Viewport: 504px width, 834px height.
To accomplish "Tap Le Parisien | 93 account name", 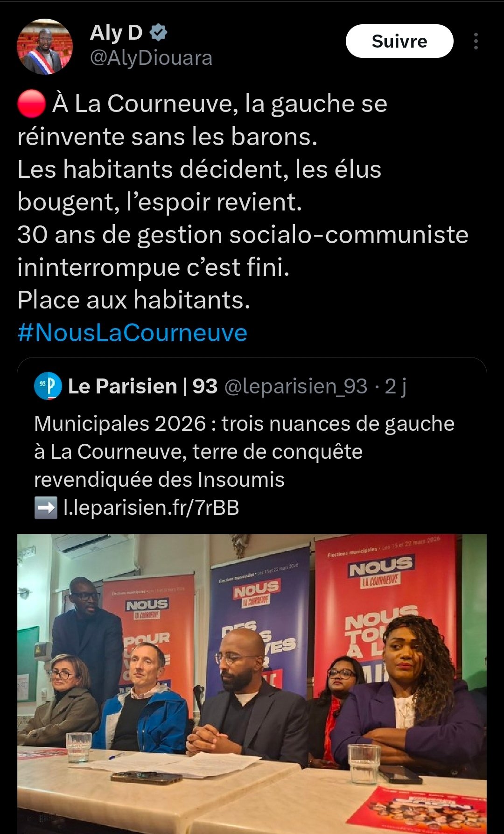I will click(x=143, y=386).
